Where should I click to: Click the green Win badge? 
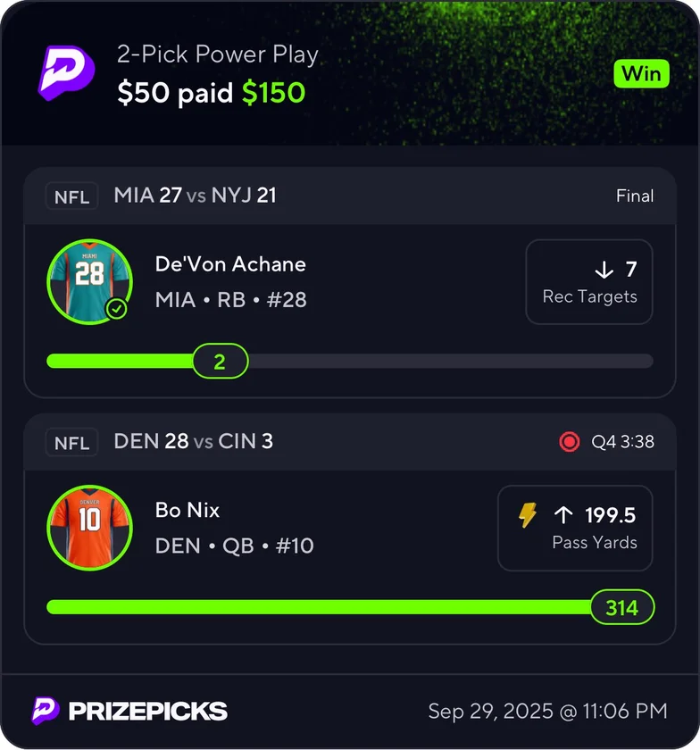641,73
